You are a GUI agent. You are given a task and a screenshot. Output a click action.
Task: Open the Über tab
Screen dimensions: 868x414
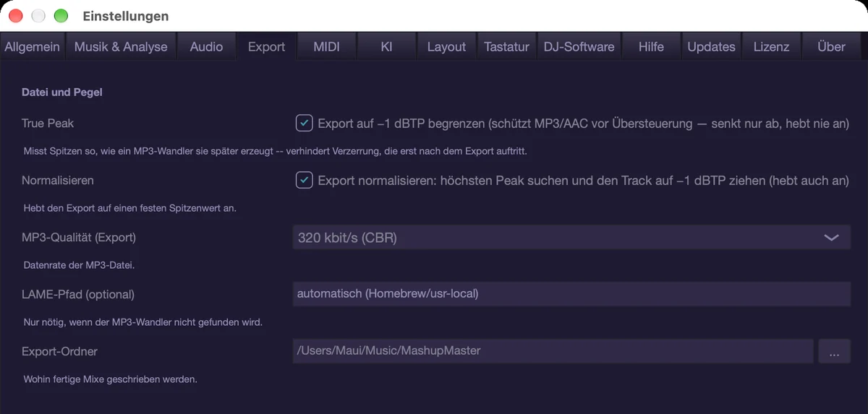coord(831,46)
